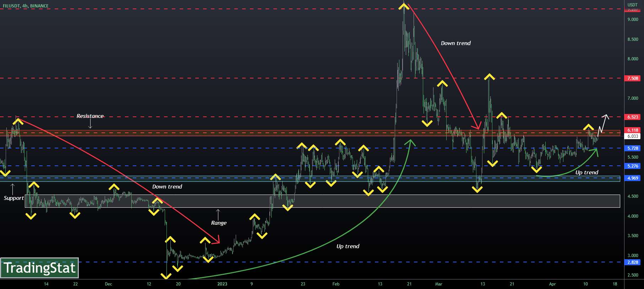Select the Support text annotation
This screenshot has height=289, width=644.
pyautogui.click(x=14, y=198)
